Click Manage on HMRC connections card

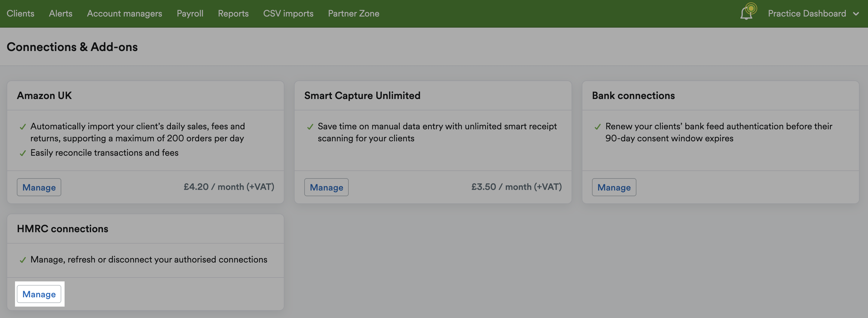click(x=39, y=294)
